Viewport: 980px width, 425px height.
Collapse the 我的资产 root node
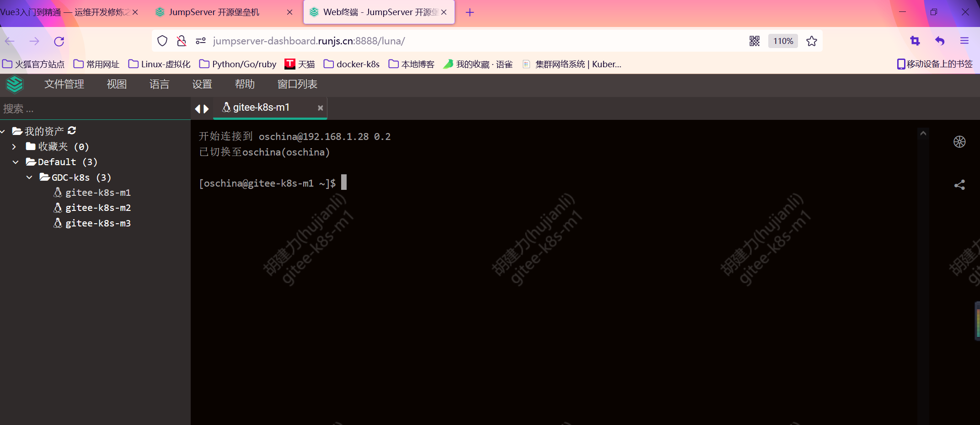[x=3, y=132]
